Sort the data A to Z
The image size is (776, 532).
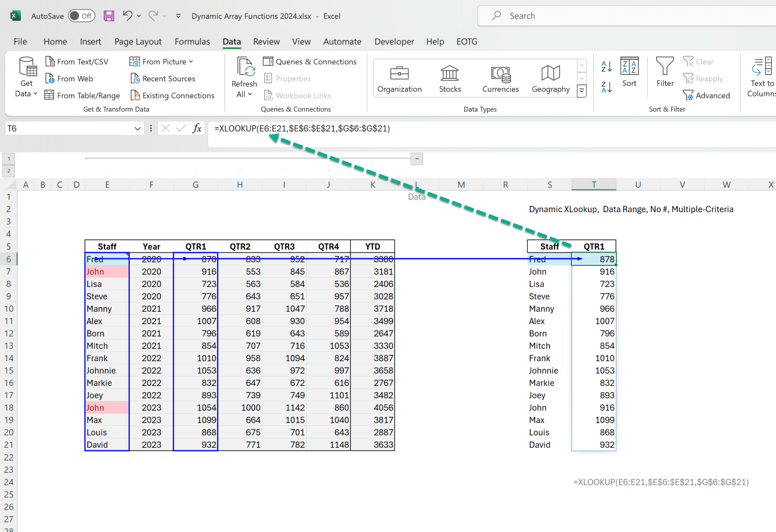coord(606,66)
